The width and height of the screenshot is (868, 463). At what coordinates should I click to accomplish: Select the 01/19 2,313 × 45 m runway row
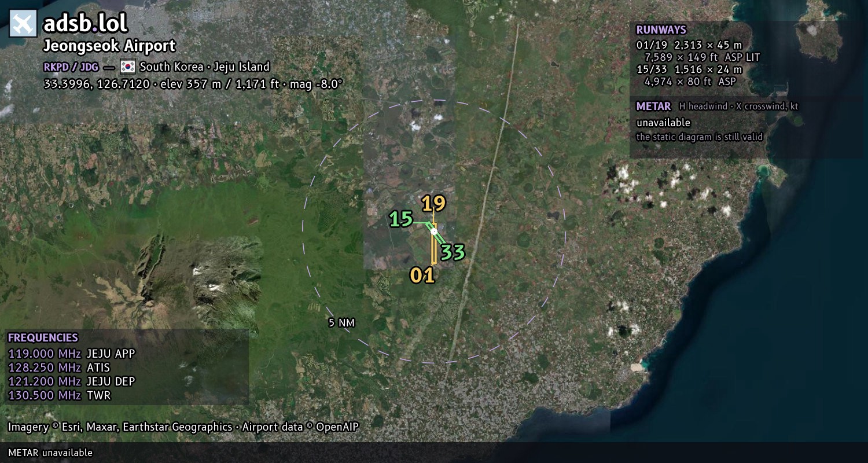689,45
